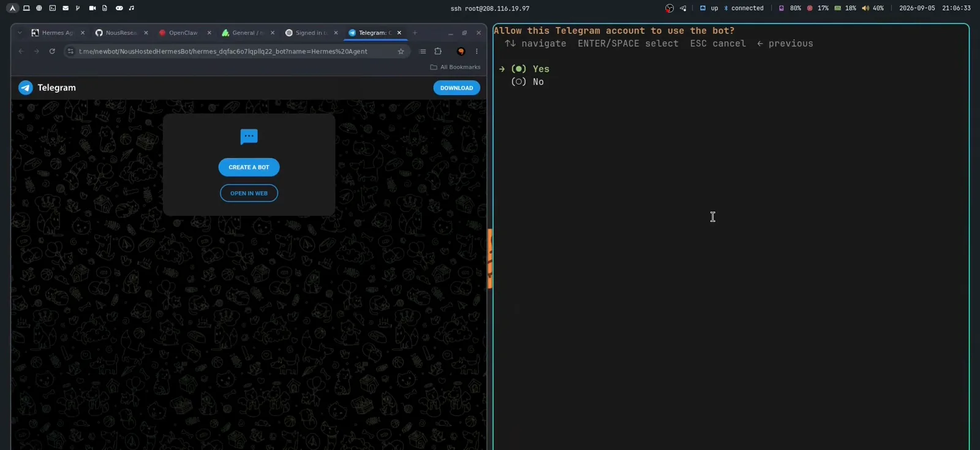This screenshot has height=450, width=980.
Task: Open the browser extensions puzzle icon
Action: pyautogui.click(x=438, y=51)
